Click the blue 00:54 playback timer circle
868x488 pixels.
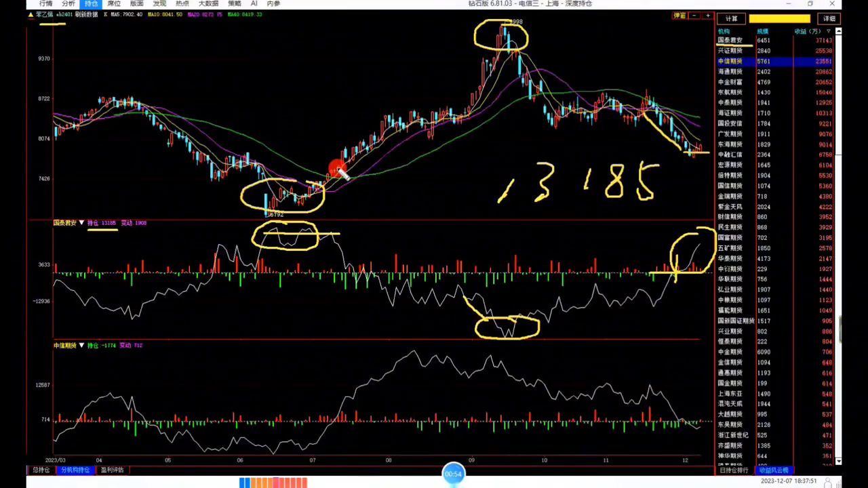tap(453, 474)
